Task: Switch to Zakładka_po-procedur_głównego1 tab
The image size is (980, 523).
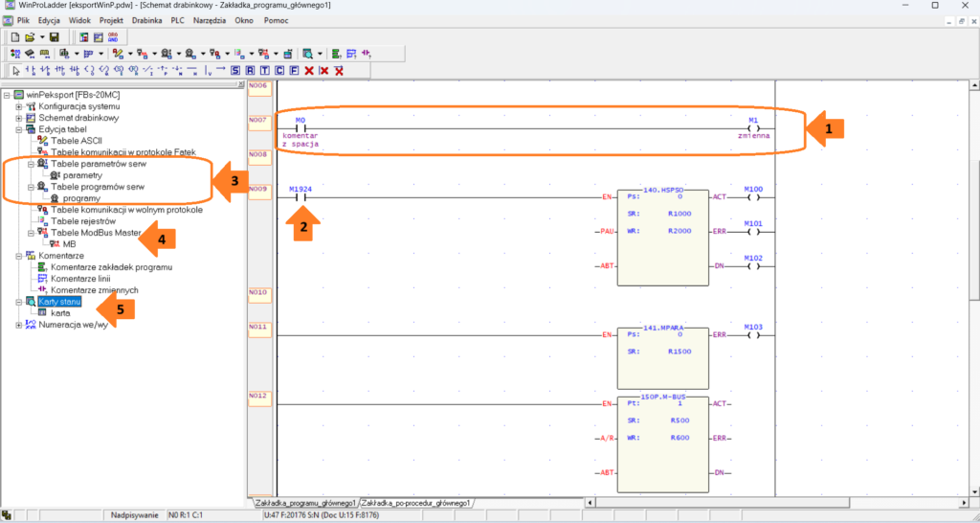Action: pos(415,503)
